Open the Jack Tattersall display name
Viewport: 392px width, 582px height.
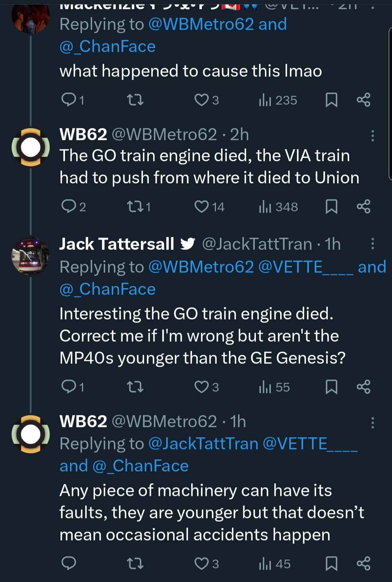pos(117,244)
